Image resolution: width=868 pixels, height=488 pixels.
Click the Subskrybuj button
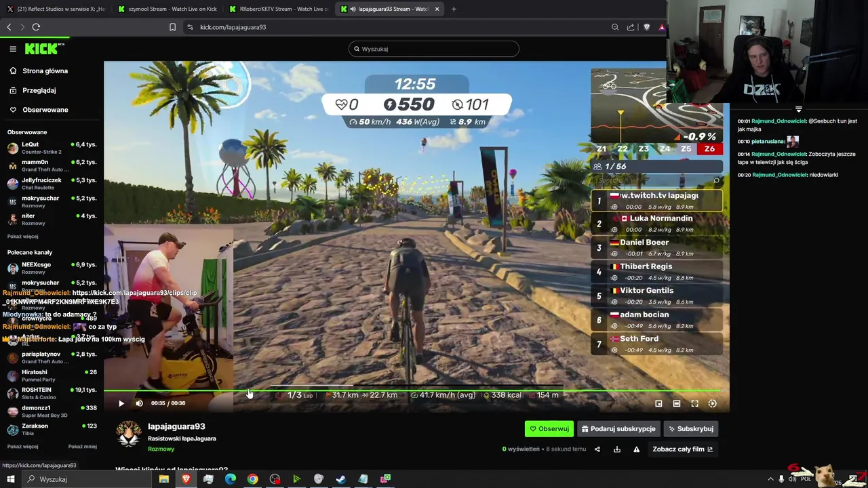pyautogui.click(x=690, y=428)
